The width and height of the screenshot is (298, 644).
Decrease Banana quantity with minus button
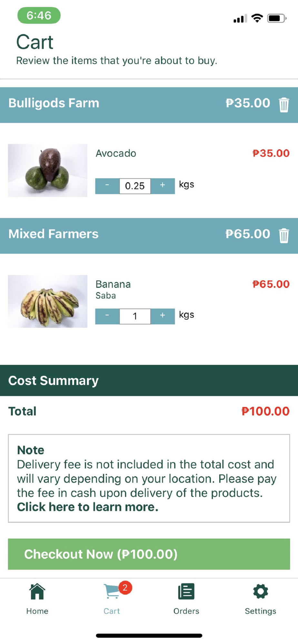click(107, 316)
